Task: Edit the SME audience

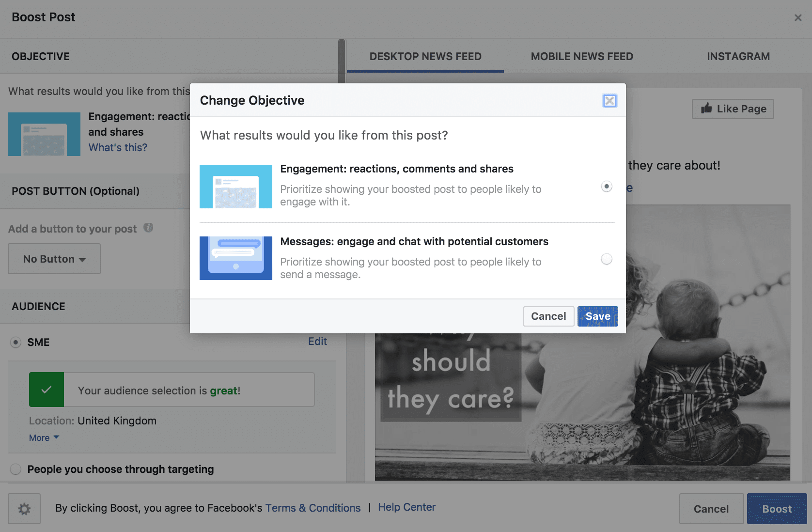Action: 317,342
